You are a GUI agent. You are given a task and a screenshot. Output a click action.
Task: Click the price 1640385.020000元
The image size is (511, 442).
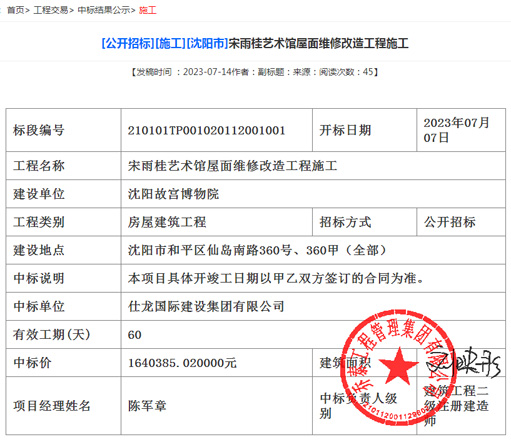click(182, 363)
